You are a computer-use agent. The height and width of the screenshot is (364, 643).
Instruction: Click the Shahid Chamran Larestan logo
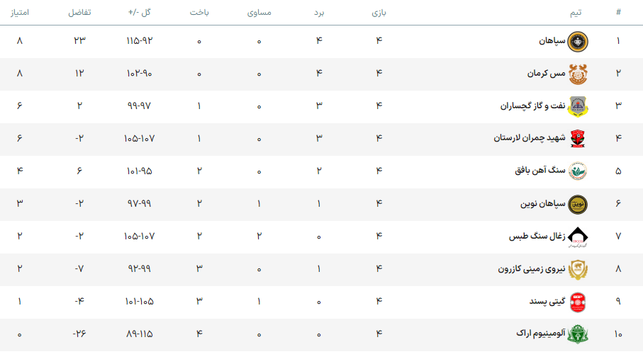(578, 138)
